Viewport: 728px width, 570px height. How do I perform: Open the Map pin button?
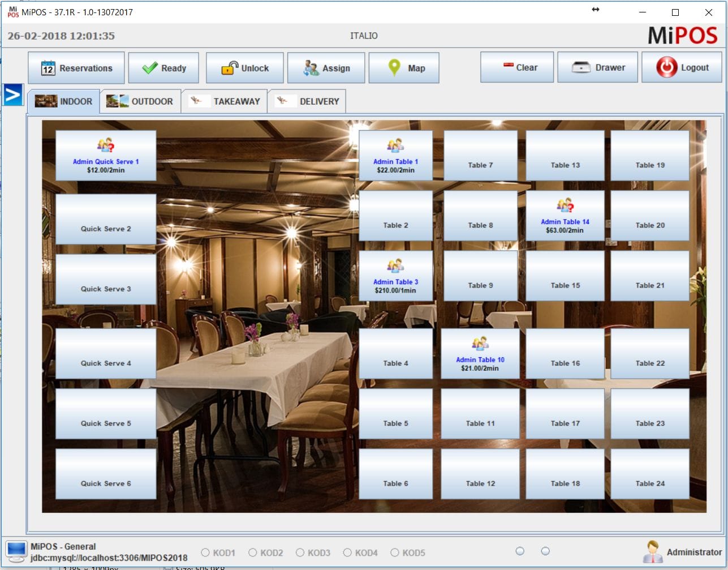(404, 68)
